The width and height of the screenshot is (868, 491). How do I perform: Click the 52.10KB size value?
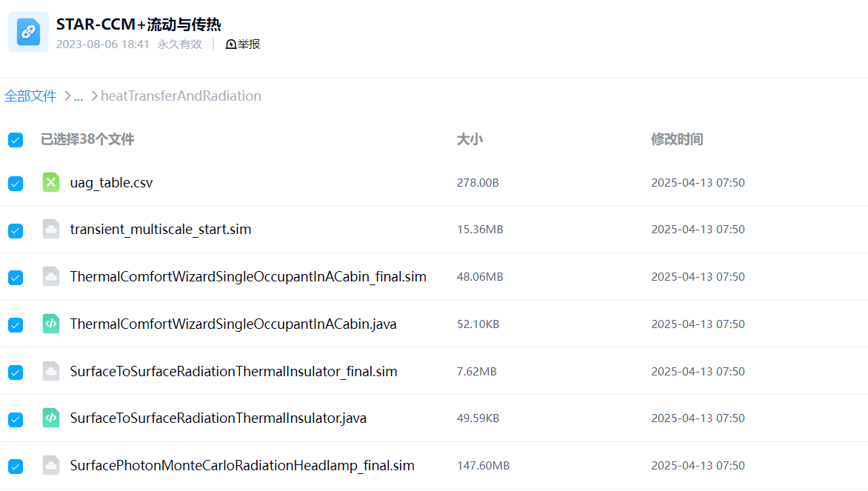click(x=478, y=324)
